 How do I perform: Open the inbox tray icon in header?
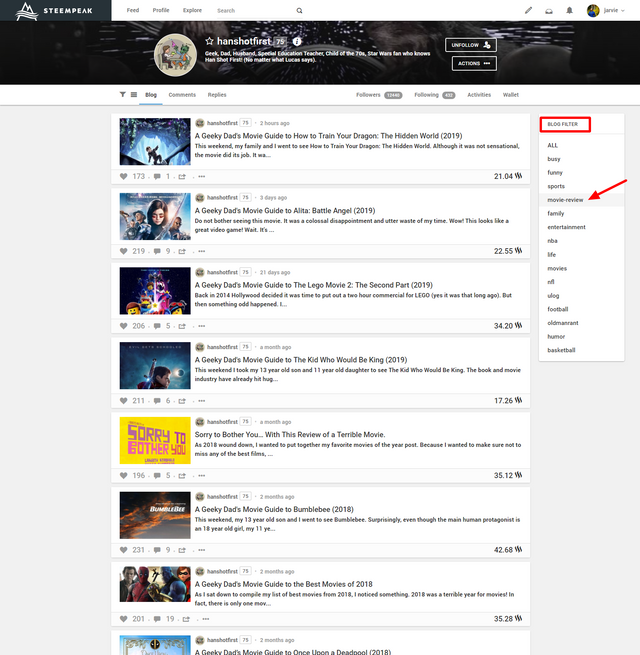[x=549, y=11]
